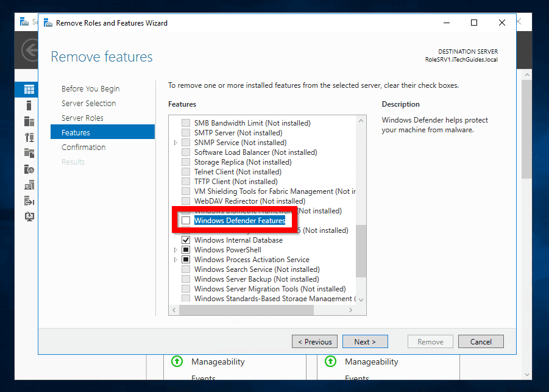
Task: Open the Confirmation wizard step
Action: (x=83, y=147)
